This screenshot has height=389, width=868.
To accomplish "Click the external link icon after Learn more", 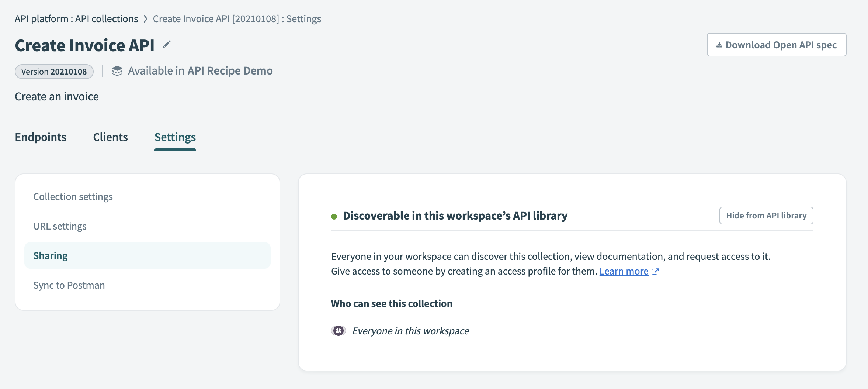I will pyautogui.click(x=655, y=271).
